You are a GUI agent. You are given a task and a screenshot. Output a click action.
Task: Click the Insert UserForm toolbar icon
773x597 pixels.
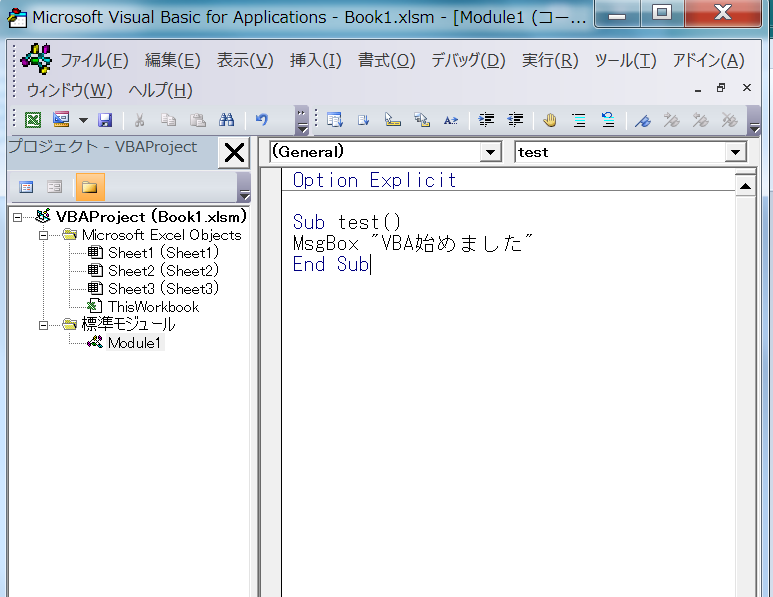pyautogui.click(x=61, y=120)
